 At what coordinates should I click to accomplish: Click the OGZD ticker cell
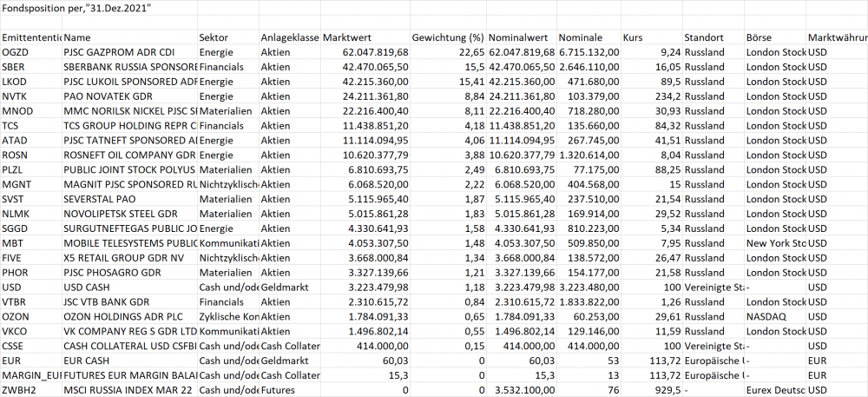pyautogui.click(x=17, y=52)
